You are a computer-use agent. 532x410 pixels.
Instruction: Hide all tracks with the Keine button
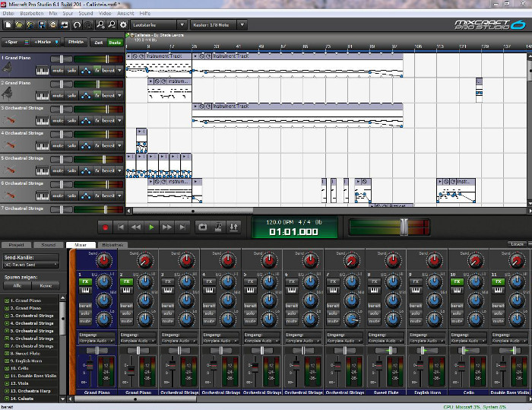[x=46, y=286]
